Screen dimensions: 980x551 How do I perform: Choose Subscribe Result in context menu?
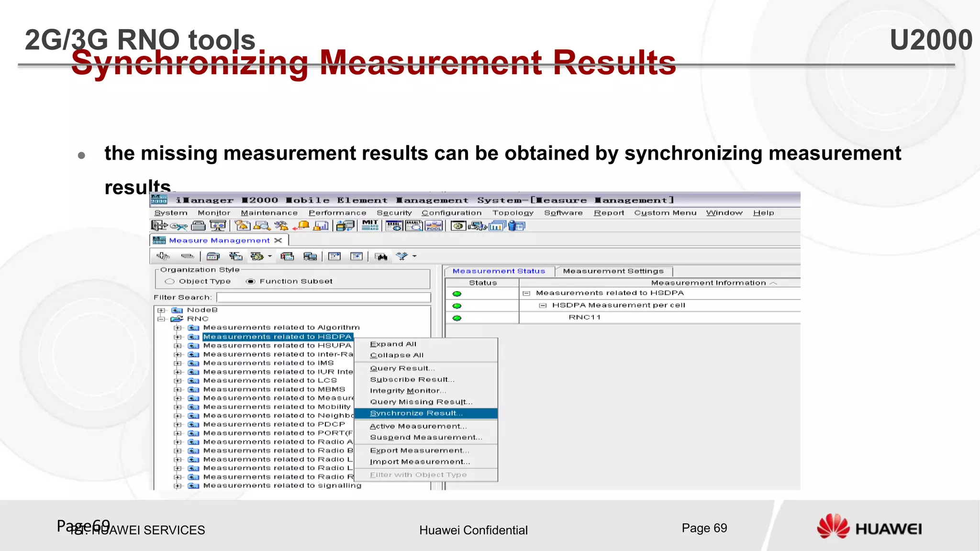coord(426,379)
